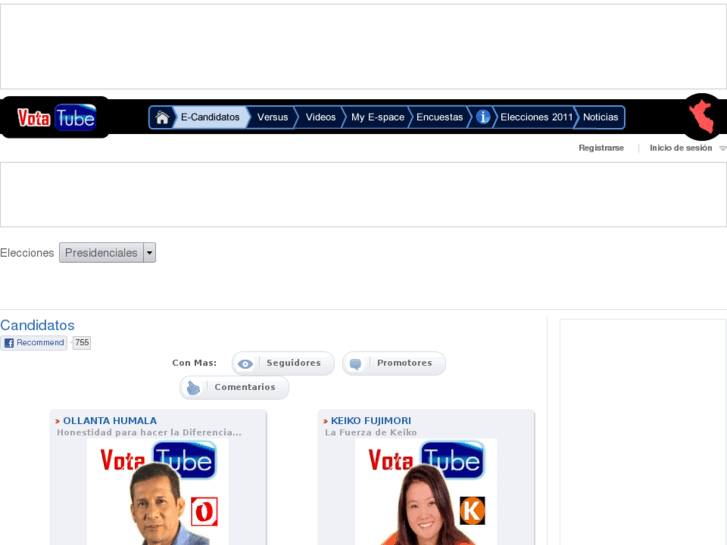Open the E-Candidatos tab

210,117
